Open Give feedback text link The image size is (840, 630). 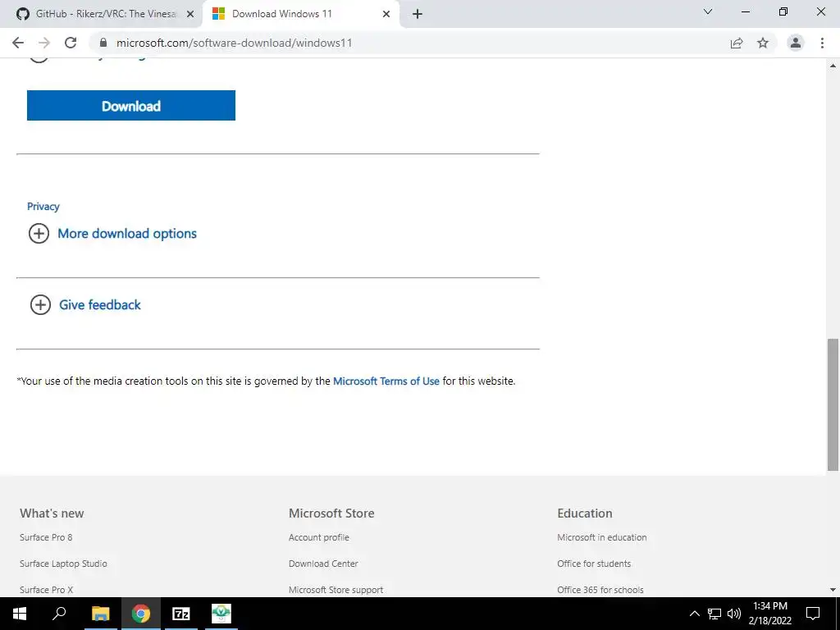point(99,305)
